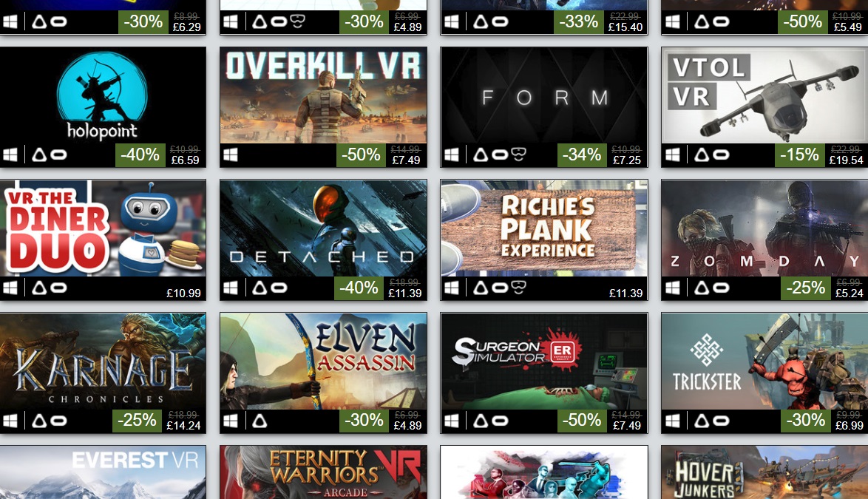
Task: Click the HTC Vive icon under Karnage Chronicles
Action: [x=39, y=421]
